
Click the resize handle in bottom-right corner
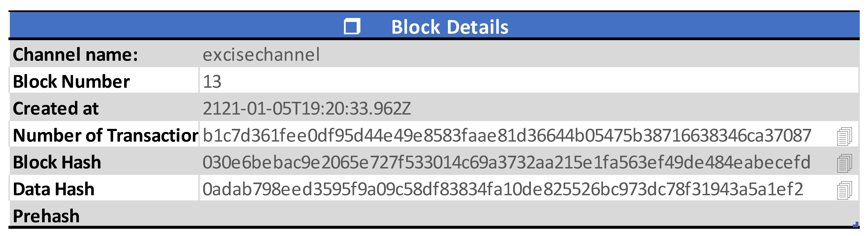point(855,224)
